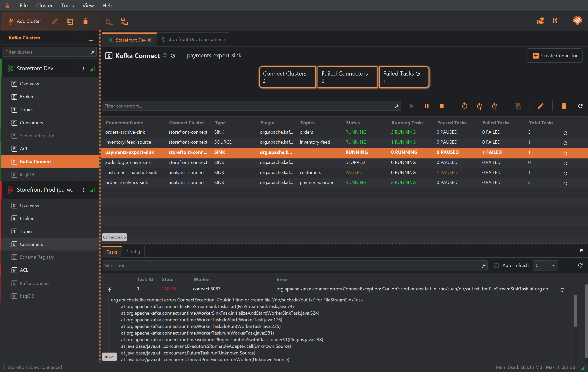Refresh the payments-export-sink row

pyautogui.click(x=565, y=153)
